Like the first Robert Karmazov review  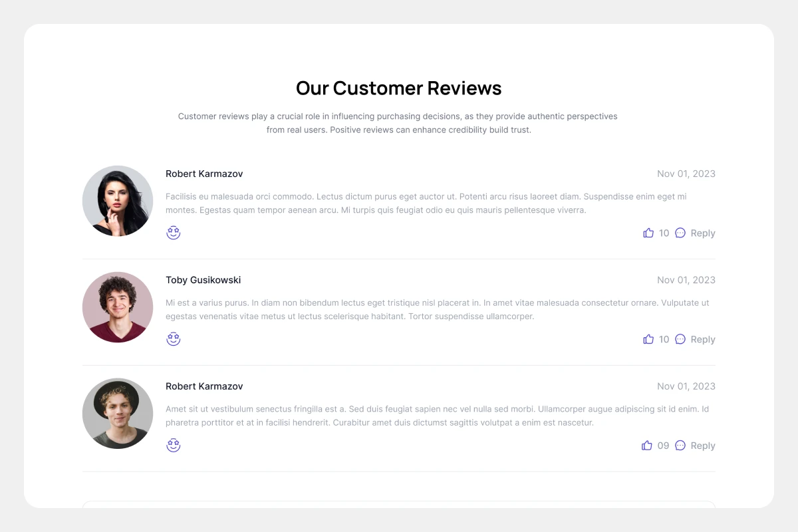(x=648, y=233)
